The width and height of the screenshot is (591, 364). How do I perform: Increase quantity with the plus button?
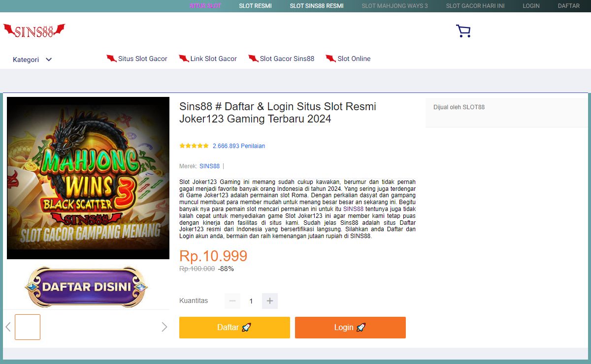[x=270, y=301]
